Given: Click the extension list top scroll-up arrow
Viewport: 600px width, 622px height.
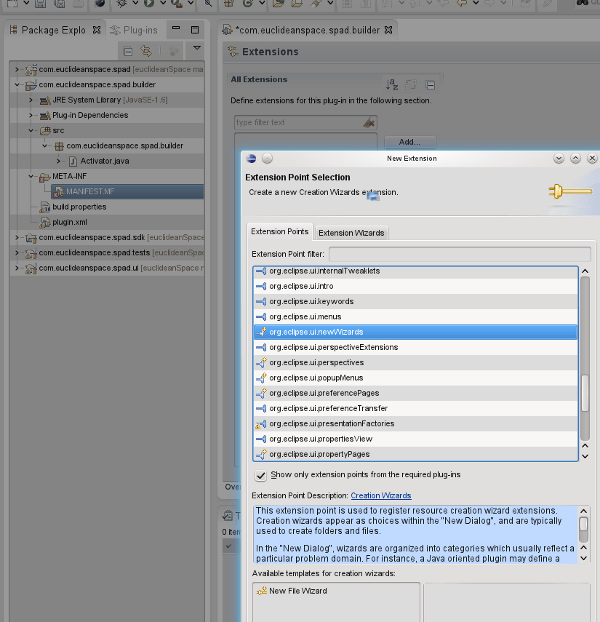Looking at the screenshot, I should point(585,271).
